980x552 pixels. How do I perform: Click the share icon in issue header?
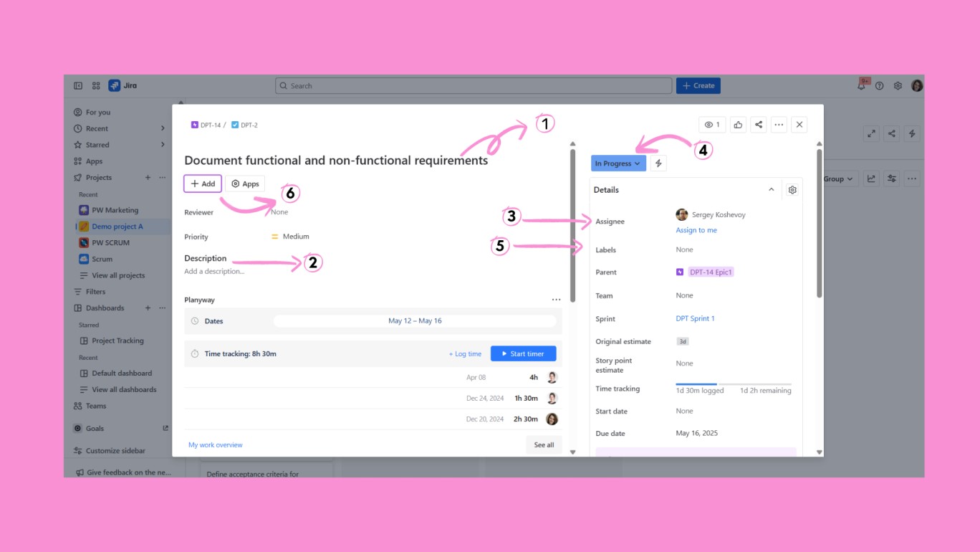coord(759,125)
